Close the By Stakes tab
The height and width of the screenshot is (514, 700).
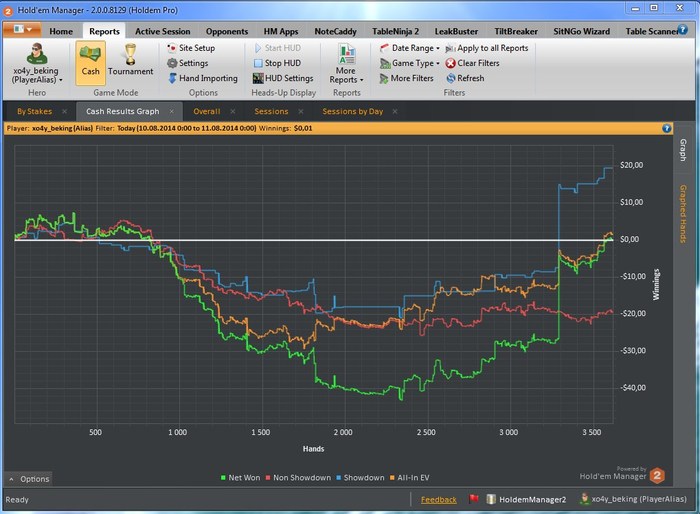[x=64, y=111]
